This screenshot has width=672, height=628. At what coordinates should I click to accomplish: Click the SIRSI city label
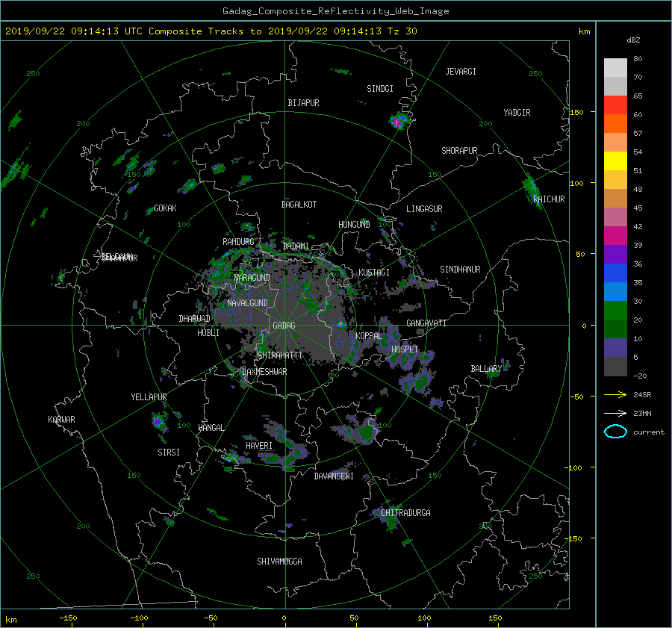click(x=169, y=453)
